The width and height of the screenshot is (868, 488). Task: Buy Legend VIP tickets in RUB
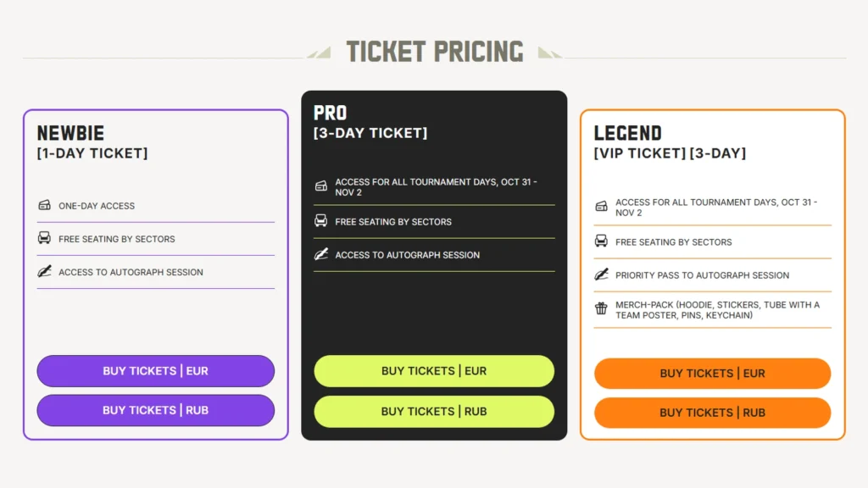tap(712, 413)
